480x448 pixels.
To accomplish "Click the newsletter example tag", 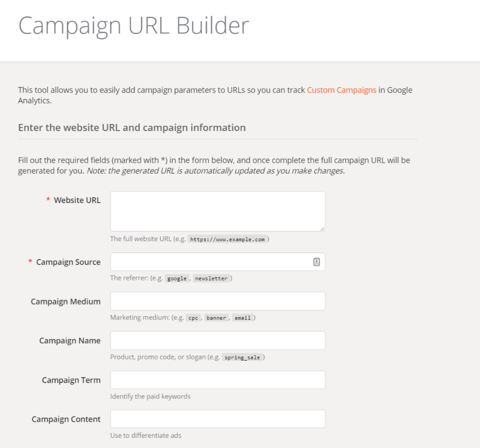I will pyautogui.click(x=211, y=278).
